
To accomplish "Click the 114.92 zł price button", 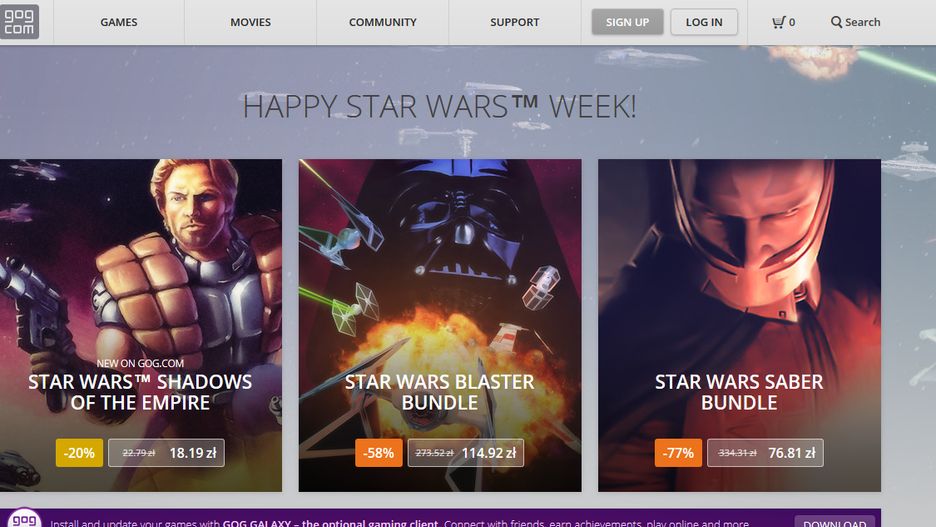I will click(466, 453).
